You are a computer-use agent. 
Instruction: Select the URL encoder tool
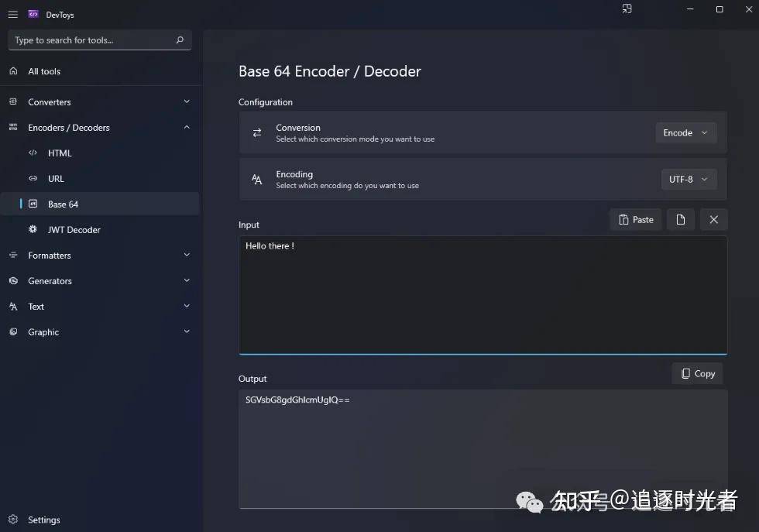(101, 179)
